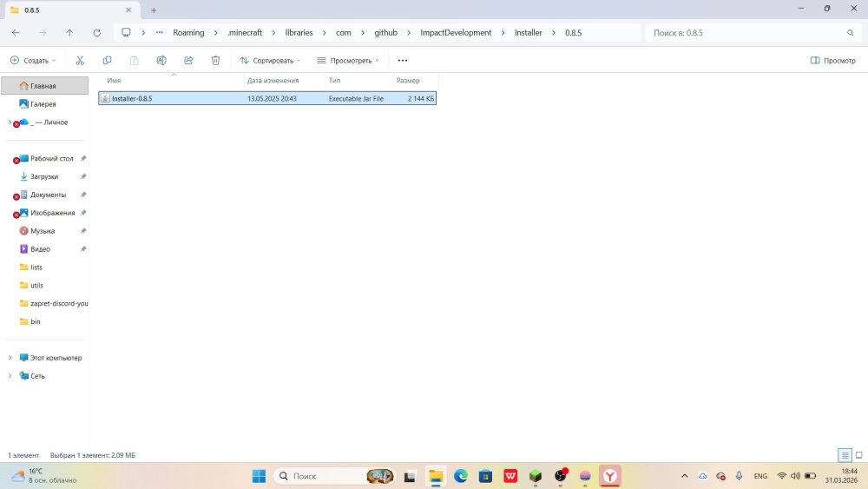868x489 pixels.
Task: Open Yandex Browser from the taskbar
Action: (x=610, y=476)
